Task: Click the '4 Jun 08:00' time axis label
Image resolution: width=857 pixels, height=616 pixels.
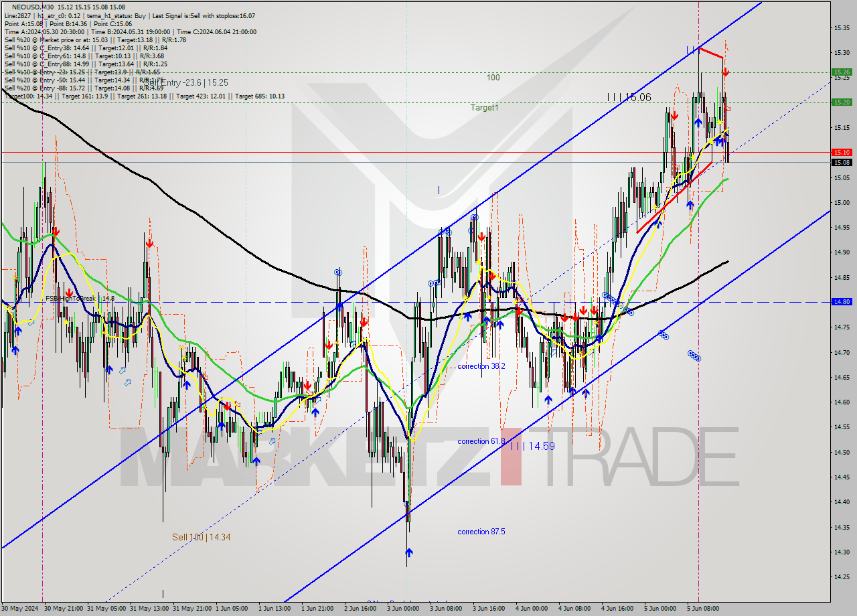Action: [576, 609]
